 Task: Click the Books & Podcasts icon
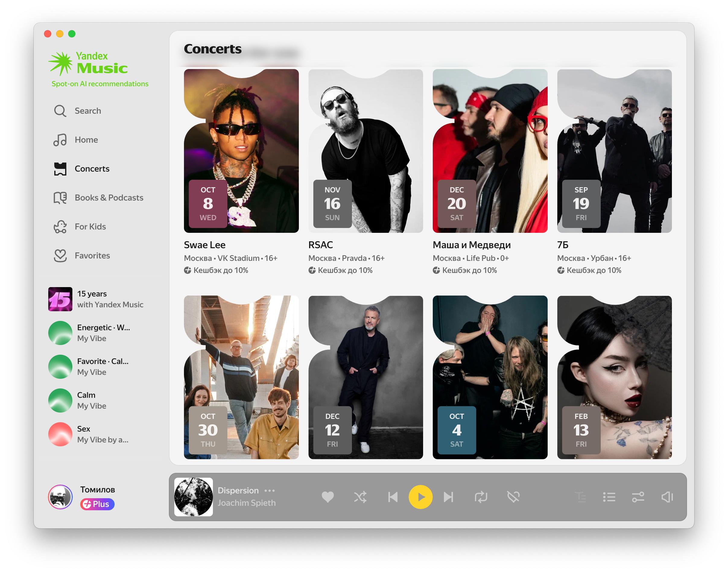pyautogui.click(x=60, y=198)
